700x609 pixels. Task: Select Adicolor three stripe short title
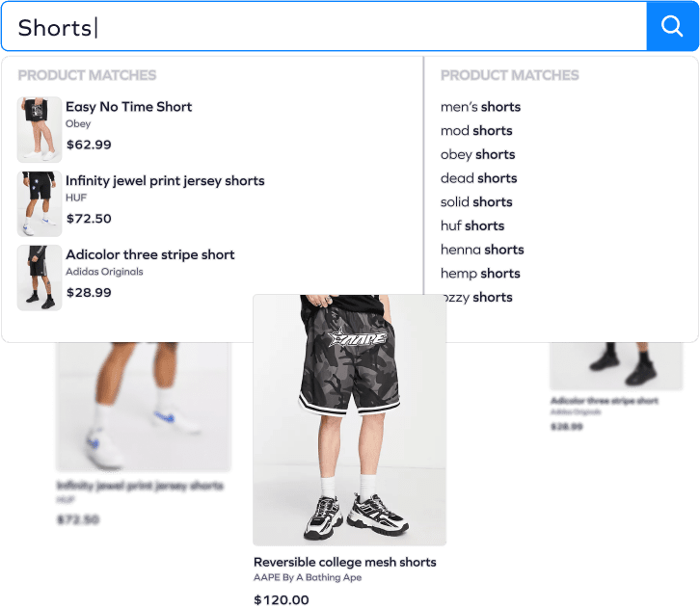pyautogui.click(x=150, y=254)
